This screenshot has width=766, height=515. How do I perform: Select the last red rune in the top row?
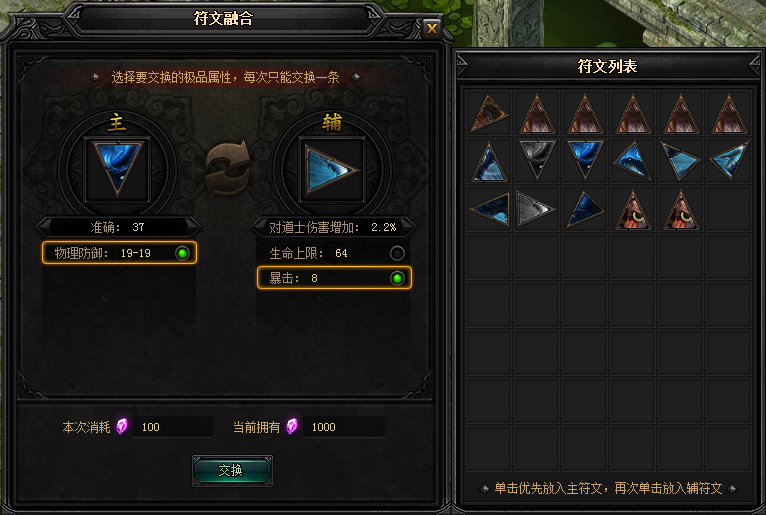point(729,113)
